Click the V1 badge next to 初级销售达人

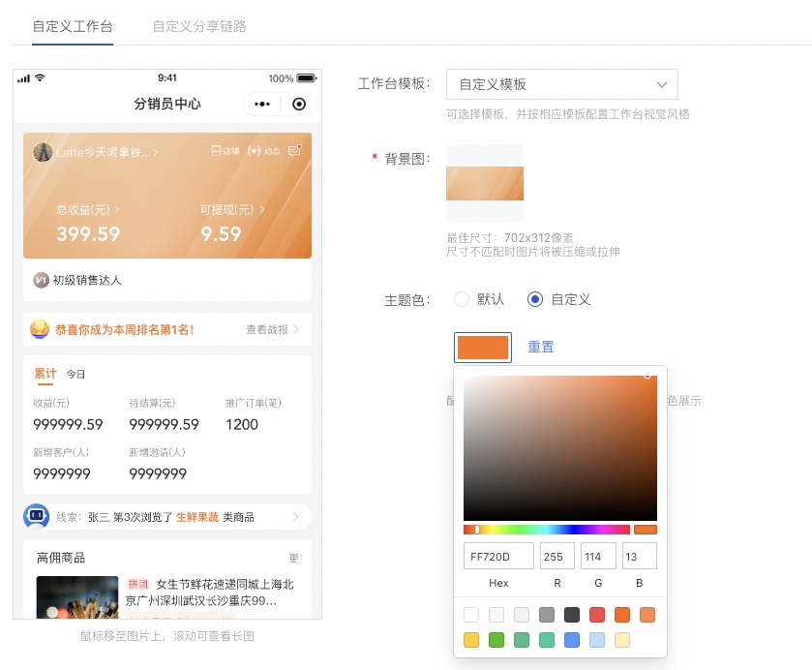(41, 281)
